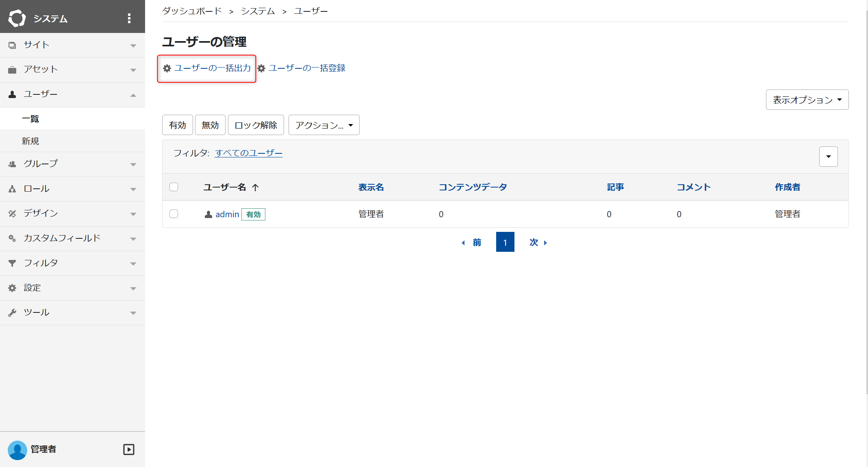Click the 有効 button
The height and width of the screenshot is (467, 868).
(178, 125)
